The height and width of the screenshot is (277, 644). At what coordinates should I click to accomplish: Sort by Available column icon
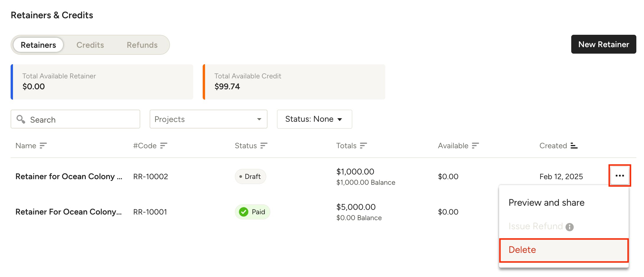click(x=475, y=146)
